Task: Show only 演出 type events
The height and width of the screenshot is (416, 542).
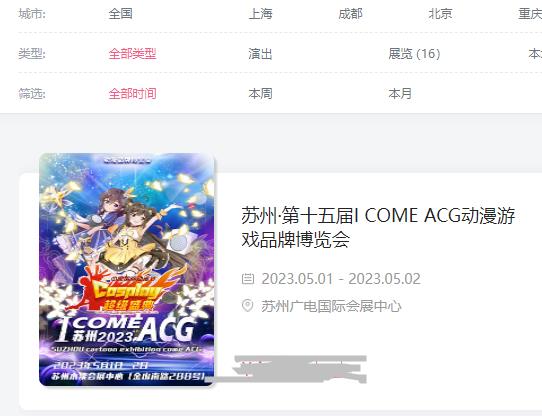Action: 260,54
